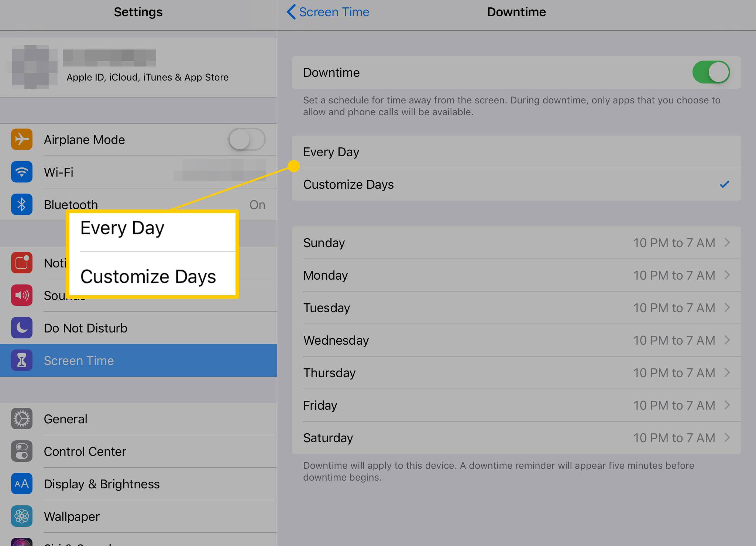Open Bluetooth settings panel
Image resolution: width=756 pixels, height=546 pixels.
138,204
